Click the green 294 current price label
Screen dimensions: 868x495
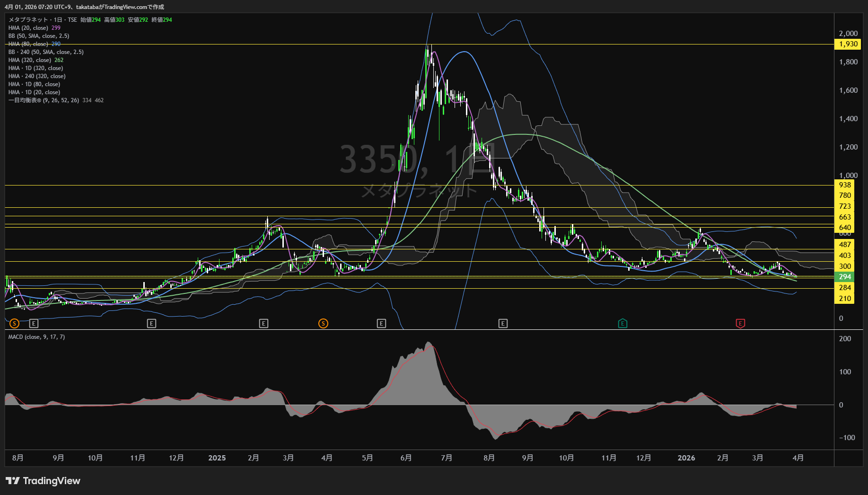(845, 277)
